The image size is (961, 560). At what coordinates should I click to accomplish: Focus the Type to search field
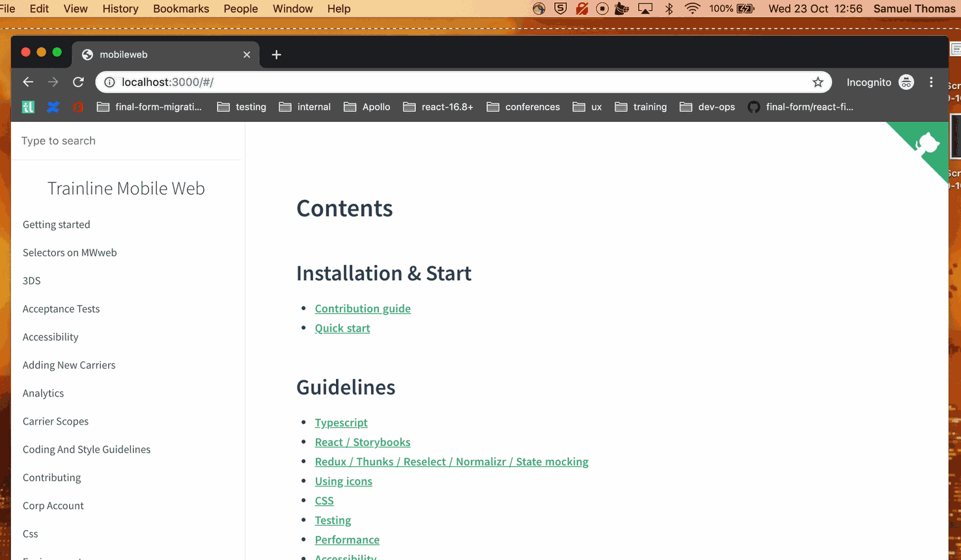tap(127, 141)
